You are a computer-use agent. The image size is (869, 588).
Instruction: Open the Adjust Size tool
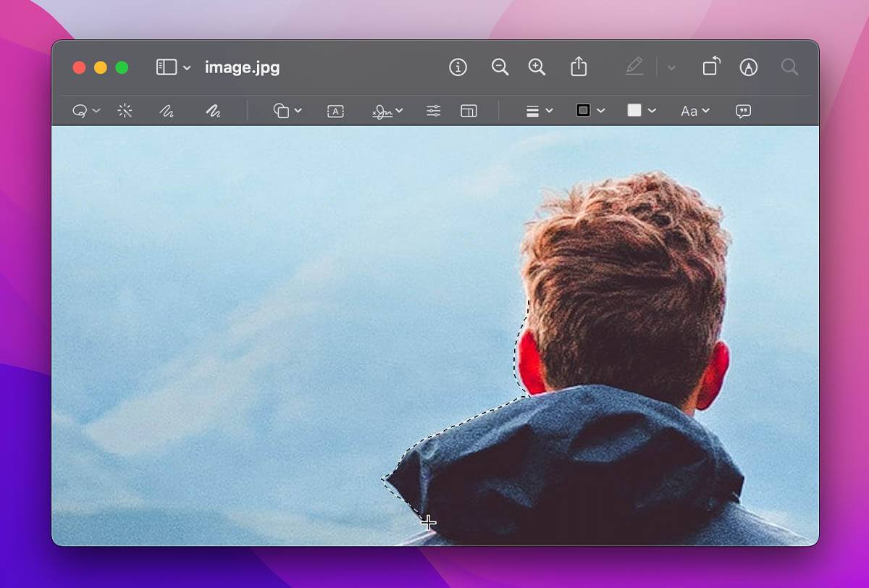[x=469, y=111]
